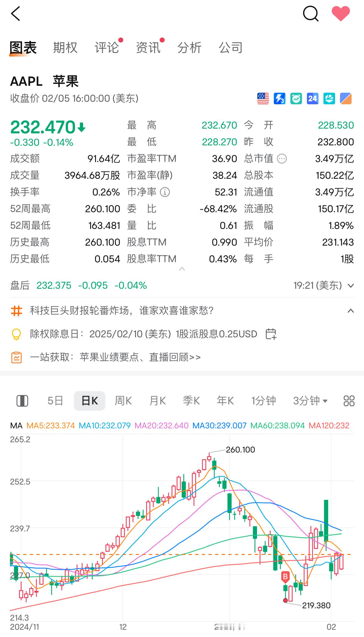Tap the blue MA10:232.079 legend
Viewport: 364px width, 637px height.
click(105, 426)
